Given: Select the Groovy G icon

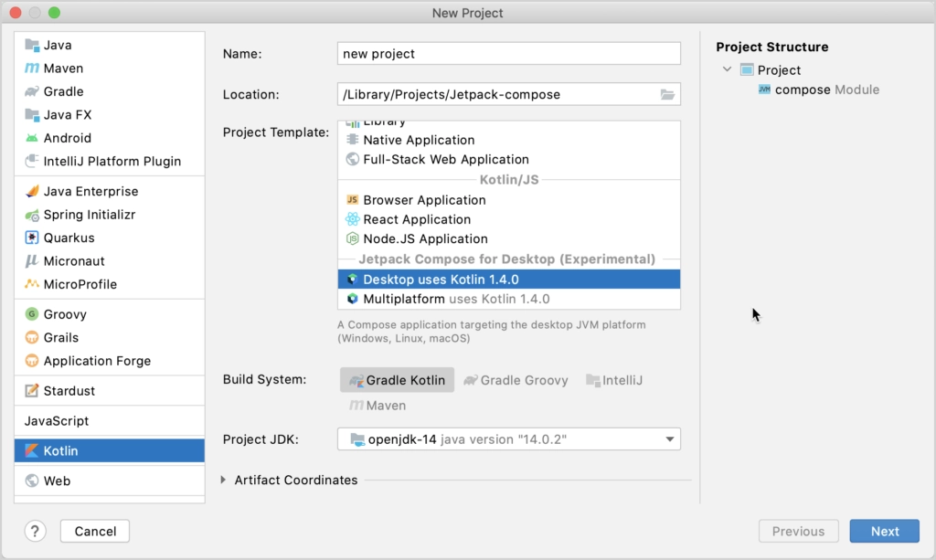Looking at the screenshot, I should point(32,313).
